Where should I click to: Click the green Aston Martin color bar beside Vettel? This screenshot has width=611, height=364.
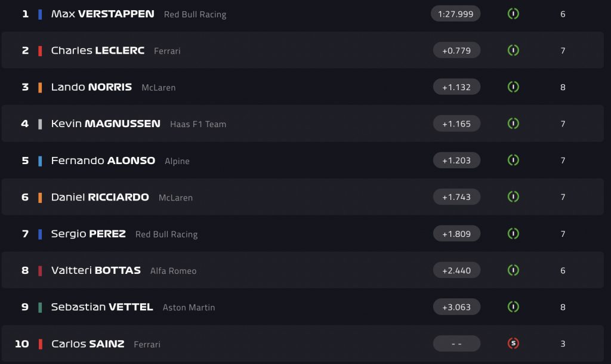40,307
